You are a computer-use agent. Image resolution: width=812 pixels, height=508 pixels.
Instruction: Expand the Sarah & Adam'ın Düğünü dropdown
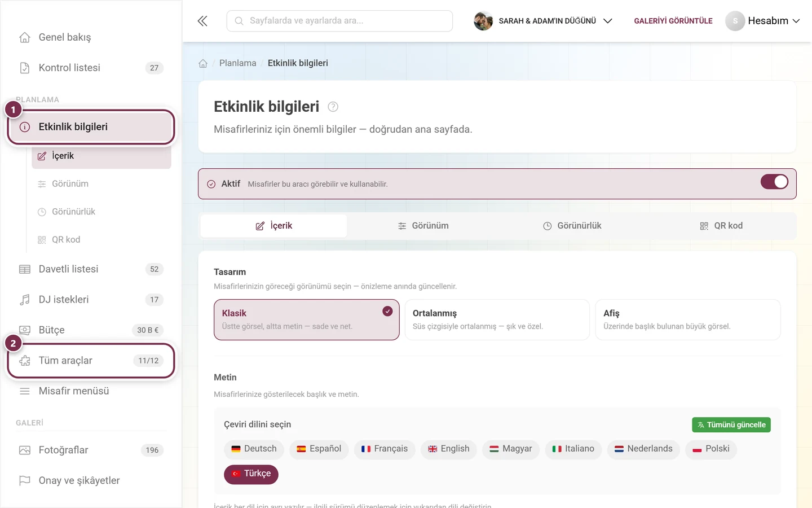[543, 21]
